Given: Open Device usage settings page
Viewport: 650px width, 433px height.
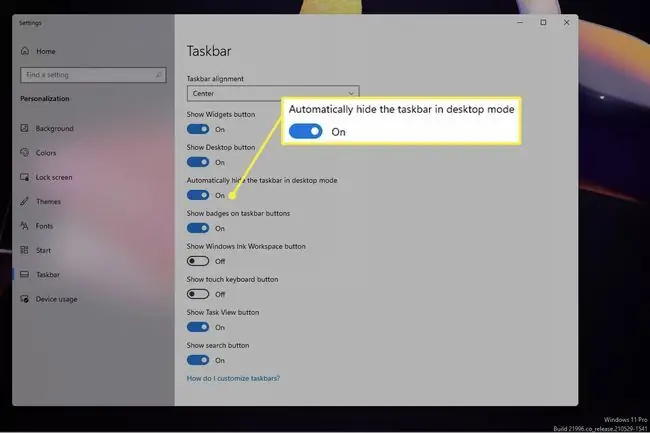Looking at the screenshot, I should [56, 299].
